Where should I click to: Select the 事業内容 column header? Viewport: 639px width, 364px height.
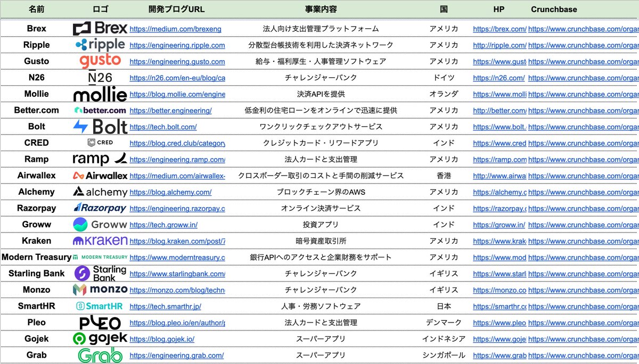pos(321,9)
